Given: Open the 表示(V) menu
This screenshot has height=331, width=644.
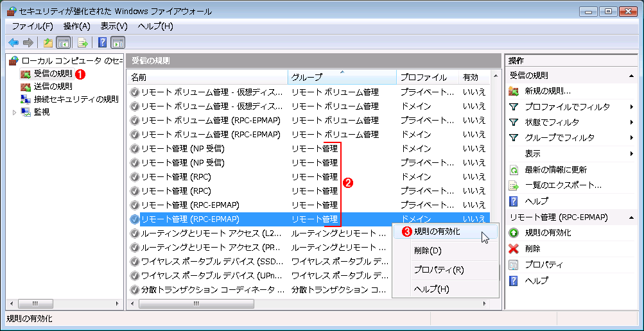Looking at the screenshot, I should click(114, 26).
